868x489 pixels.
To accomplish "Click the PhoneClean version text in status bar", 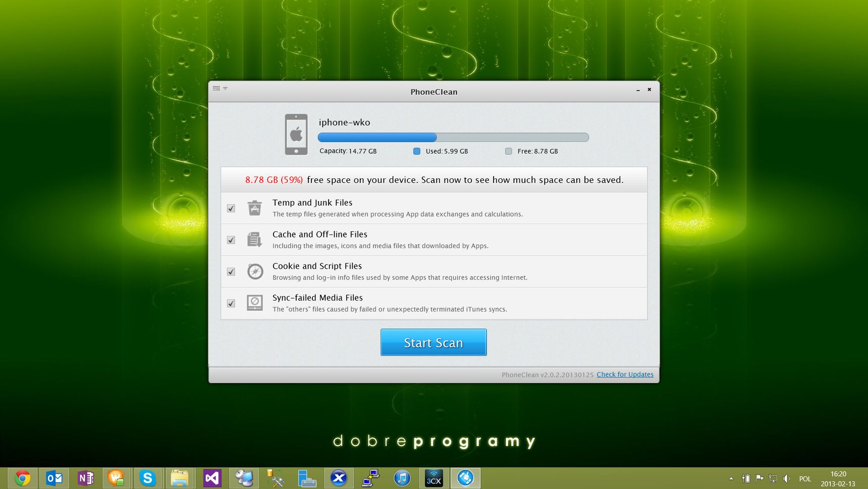I will coord(548,375).
